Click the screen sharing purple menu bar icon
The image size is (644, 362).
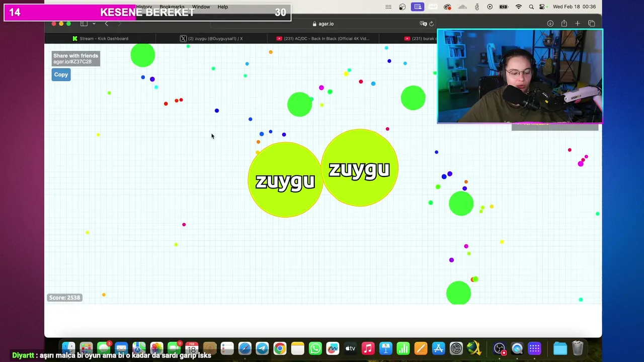(x=418, y=7)
